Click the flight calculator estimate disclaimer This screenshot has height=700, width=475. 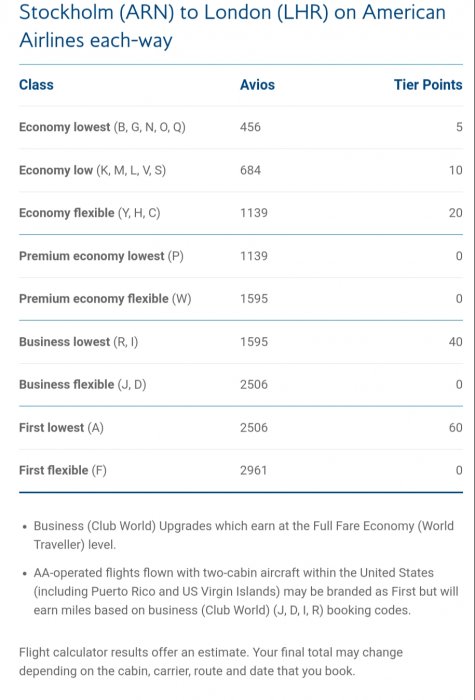coord(211,662)
